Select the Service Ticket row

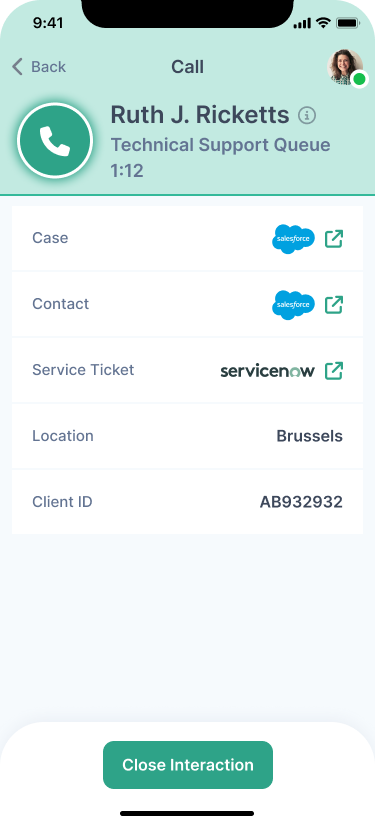[x=187, y=370]
